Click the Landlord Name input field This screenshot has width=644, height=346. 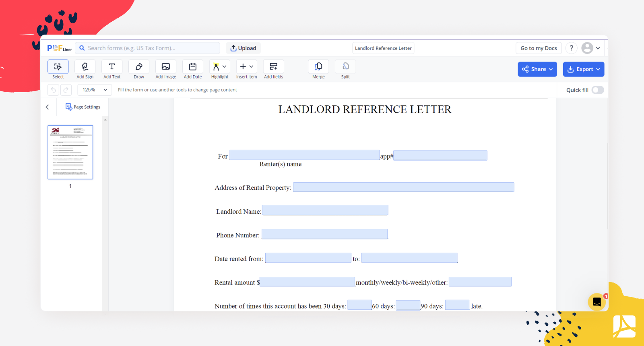coord(325,210)
